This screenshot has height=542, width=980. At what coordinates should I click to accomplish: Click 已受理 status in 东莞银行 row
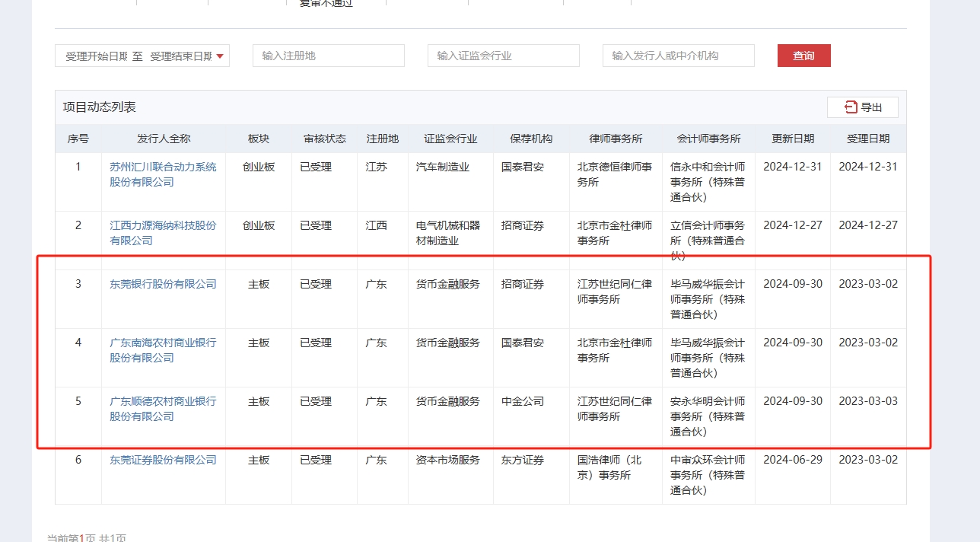[316, 284]
